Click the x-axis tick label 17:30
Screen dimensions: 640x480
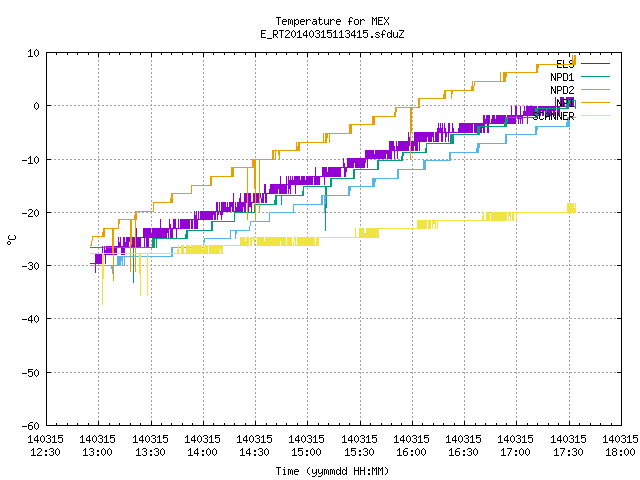coord(568,452)
